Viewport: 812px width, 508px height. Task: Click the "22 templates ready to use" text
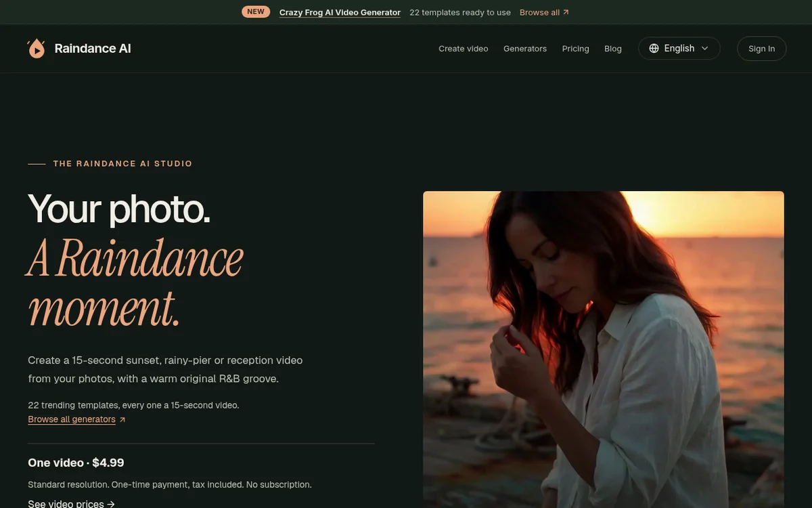[460, 12]
